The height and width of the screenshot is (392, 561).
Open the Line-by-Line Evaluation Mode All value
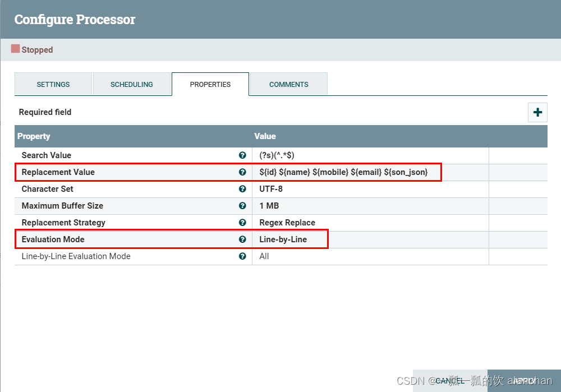pyautogui.click(x=370, y=256)
